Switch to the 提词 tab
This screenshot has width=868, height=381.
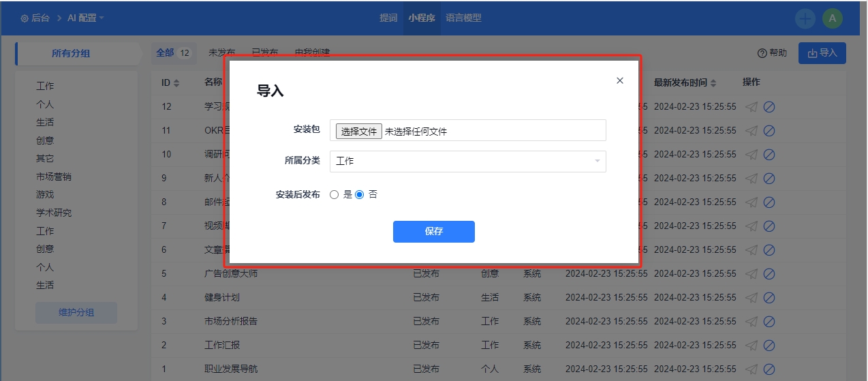388,18
